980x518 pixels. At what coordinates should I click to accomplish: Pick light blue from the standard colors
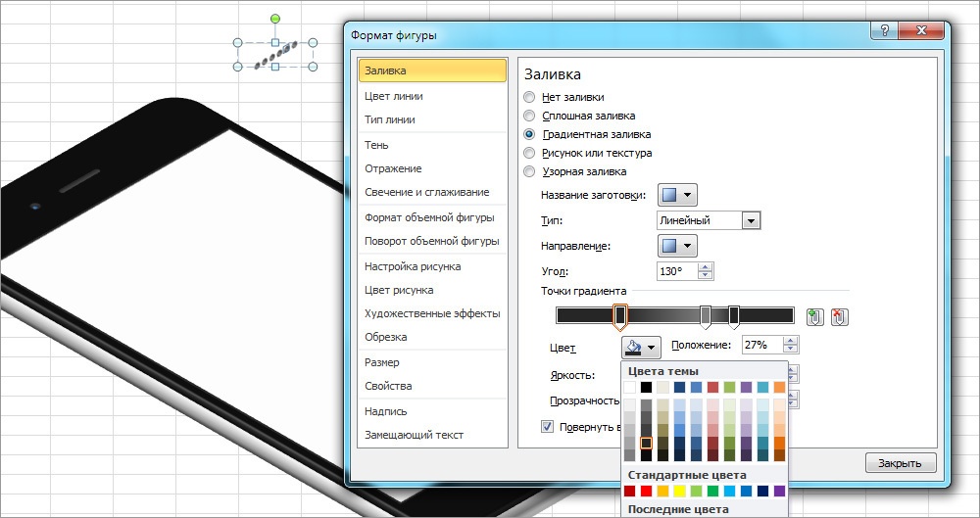click(x=730, y=492)
